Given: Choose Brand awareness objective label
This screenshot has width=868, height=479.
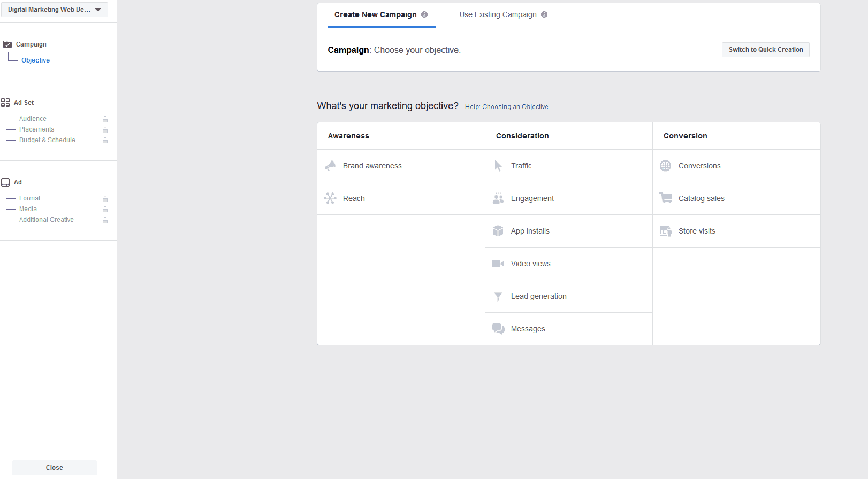Looking at the screenshot, I should click(x=372, y=166).
